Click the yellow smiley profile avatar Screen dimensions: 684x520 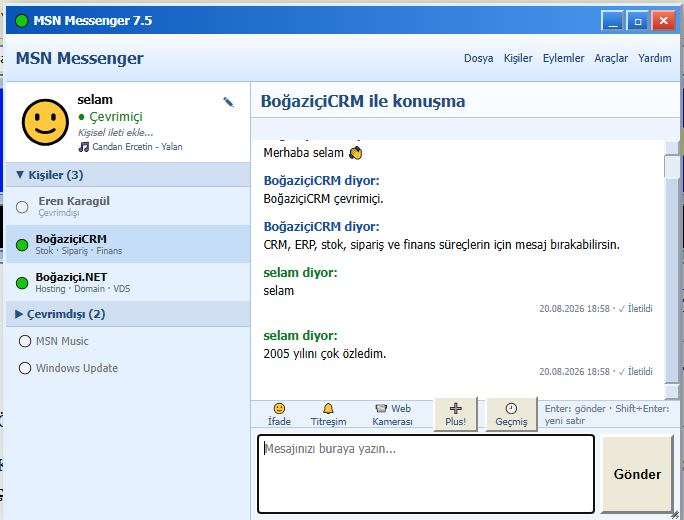(x=45, y=122)
